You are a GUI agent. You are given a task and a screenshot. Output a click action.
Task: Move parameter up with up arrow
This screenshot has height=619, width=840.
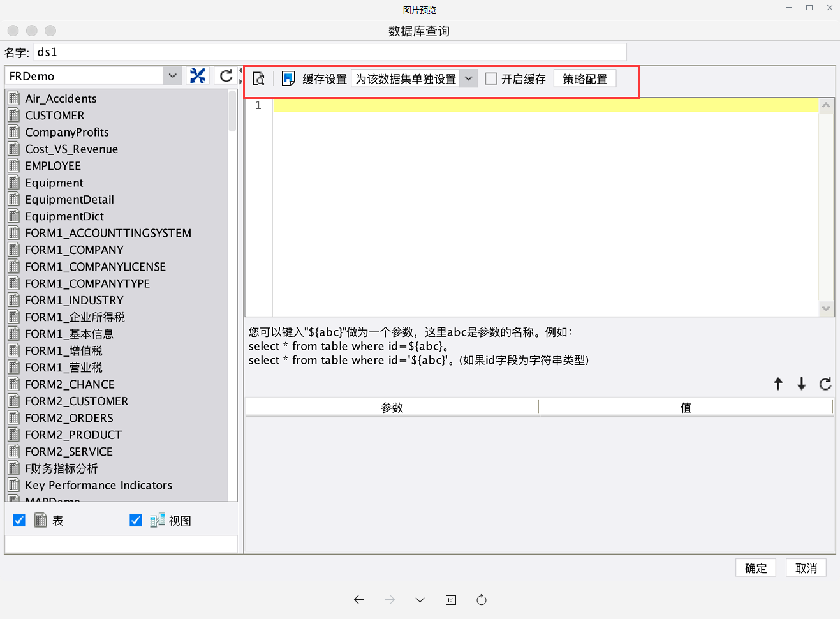(x=778, y=384)
